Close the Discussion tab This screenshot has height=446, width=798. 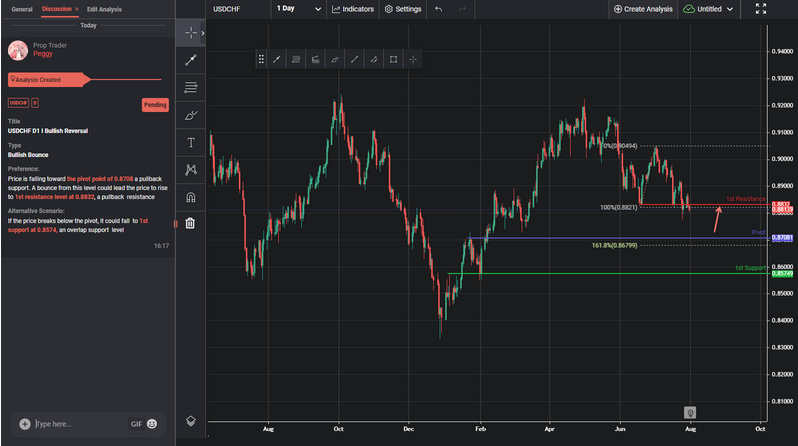click(77, 9)
